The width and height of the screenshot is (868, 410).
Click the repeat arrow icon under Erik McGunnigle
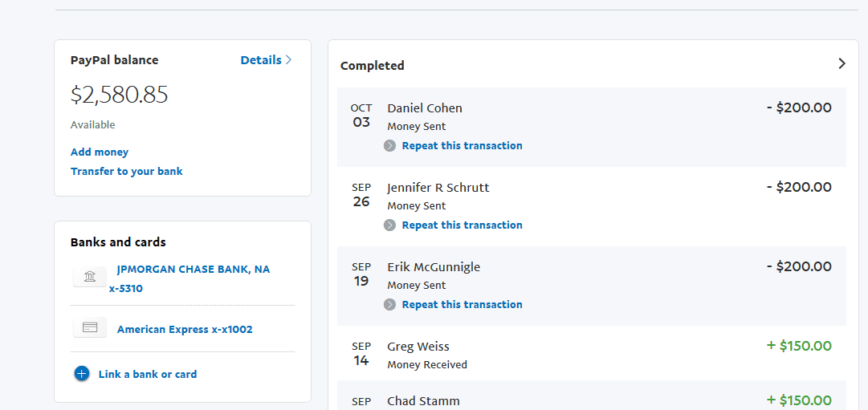click(389, 305)
